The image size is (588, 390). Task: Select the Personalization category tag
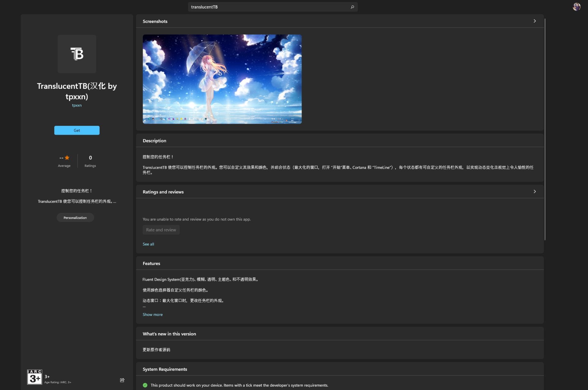[x=75, y=218]
